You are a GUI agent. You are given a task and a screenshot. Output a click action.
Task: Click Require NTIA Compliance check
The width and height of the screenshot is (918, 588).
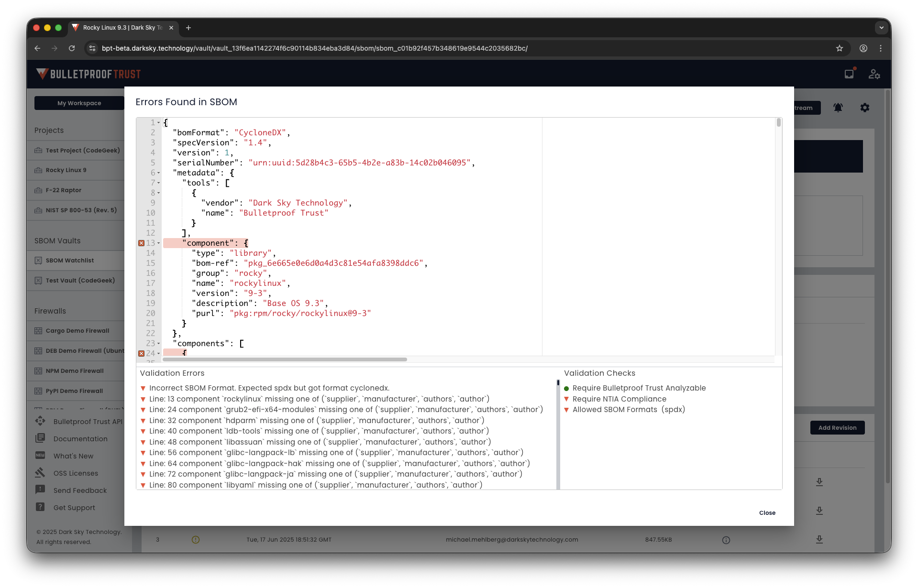click(x=619, y=399)
